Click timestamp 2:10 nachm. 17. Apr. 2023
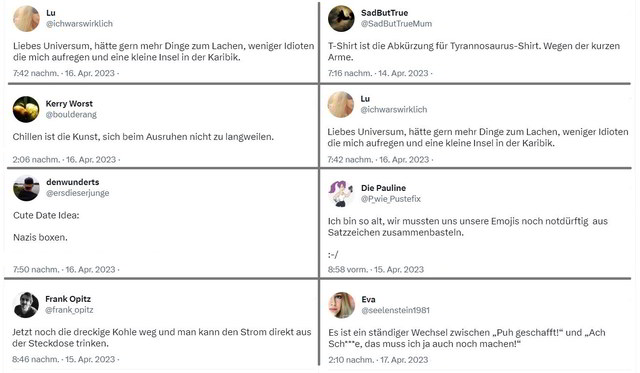This screenshot has width=640, height=373. 378,360
